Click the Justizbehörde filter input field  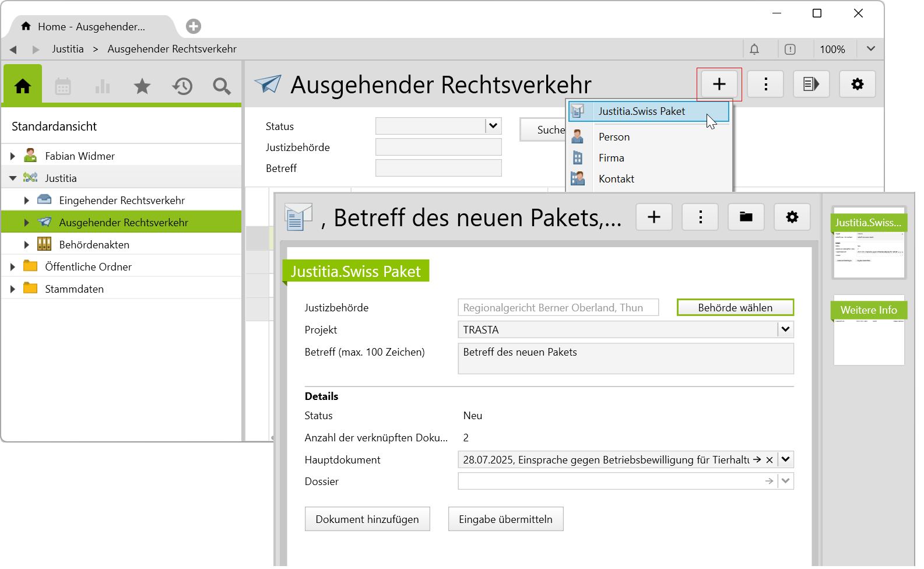click(x=438, y=147)
